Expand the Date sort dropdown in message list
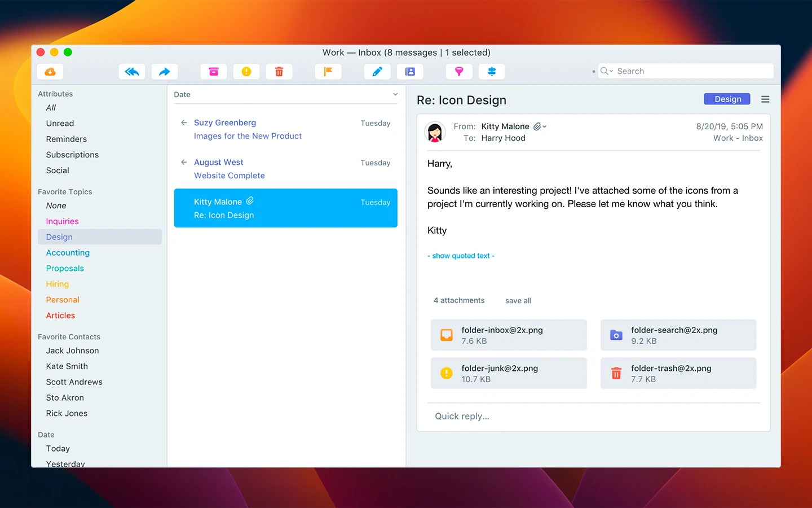Viewport: 812px width, 508px height. (x=395, y=95)
